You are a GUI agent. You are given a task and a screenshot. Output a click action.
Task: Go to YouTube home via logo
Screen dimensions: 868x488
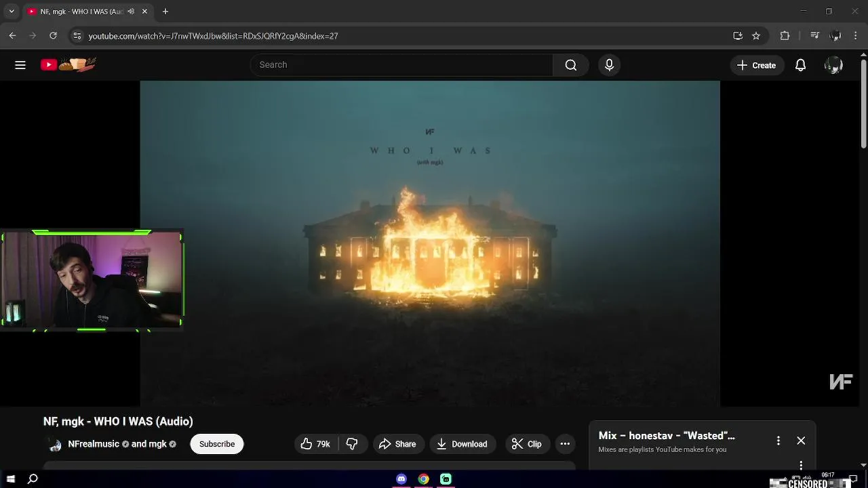pos(68,64)
